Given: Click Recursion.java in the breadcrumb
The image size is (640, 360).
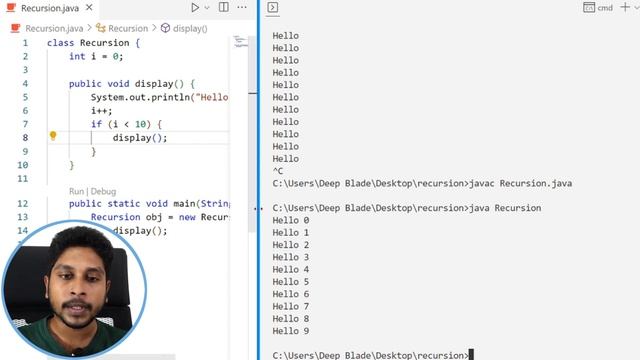Looking at the screenshot, I should (x=54, y=28).
